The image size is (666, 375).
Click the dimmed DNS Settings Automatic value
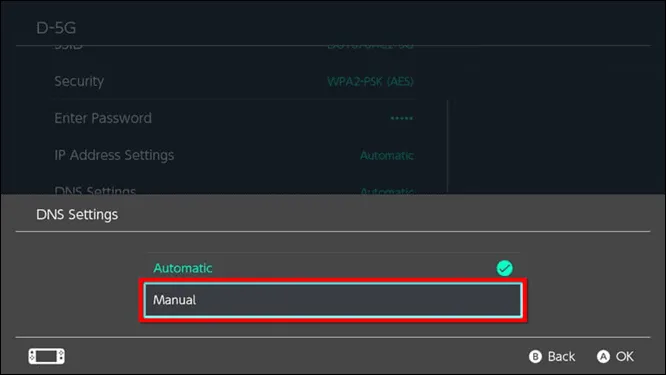387,191
